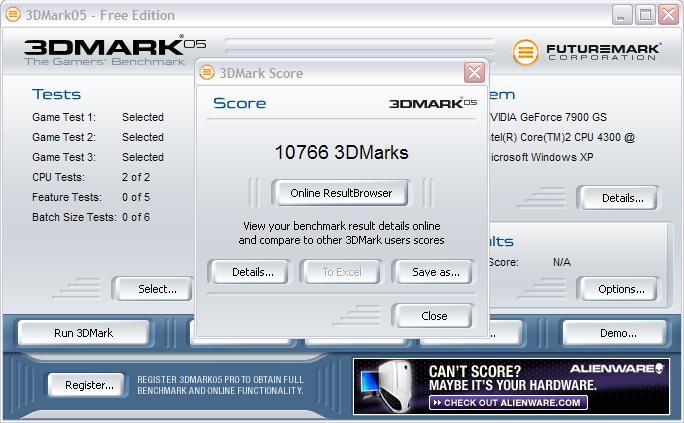Open the Online ResultBrowser

341,193
